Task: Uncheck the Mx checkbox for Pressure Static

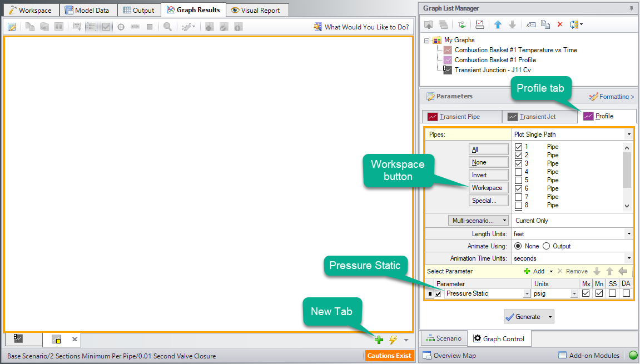Action: [x=586, y=293]
